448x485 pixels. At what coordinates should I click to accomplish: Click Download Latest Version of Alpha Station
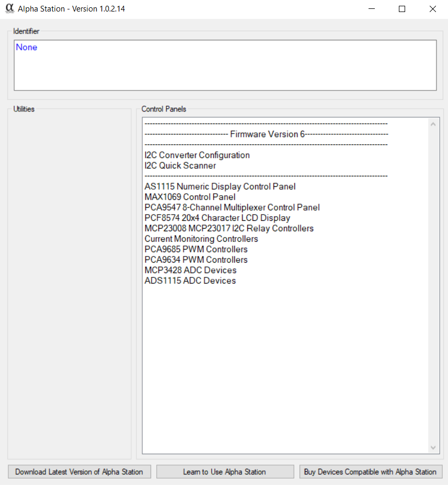[x=79, y=472]
